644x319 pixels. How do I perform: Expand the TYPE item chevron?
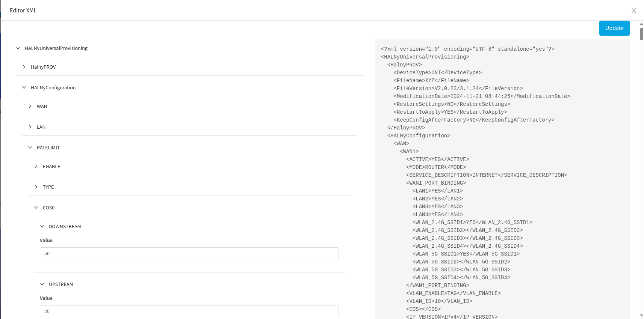pos(36,187)
